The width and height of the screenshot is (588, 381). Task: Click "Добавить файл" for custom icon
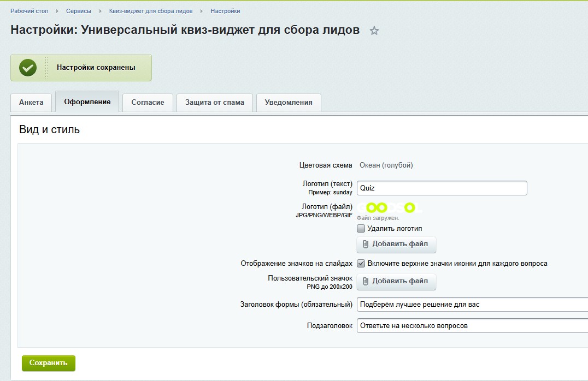click(x=396, y=281)
